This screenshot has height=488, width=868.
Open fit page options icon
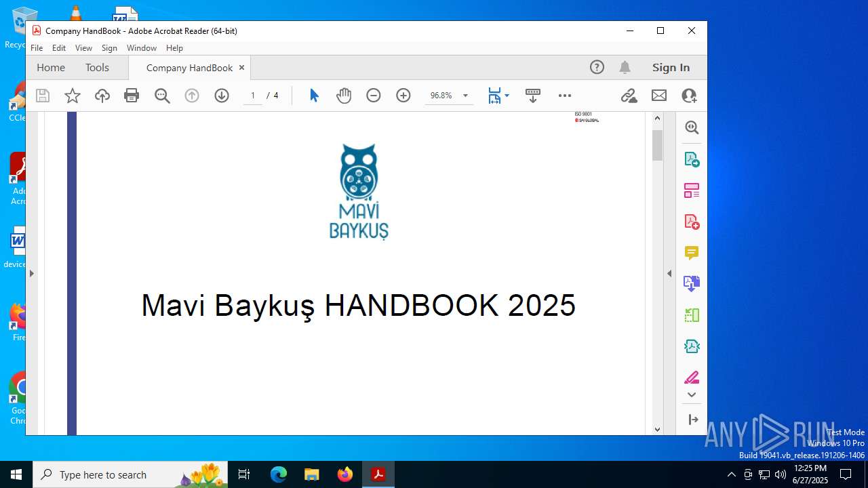click(x=494, y=96)
